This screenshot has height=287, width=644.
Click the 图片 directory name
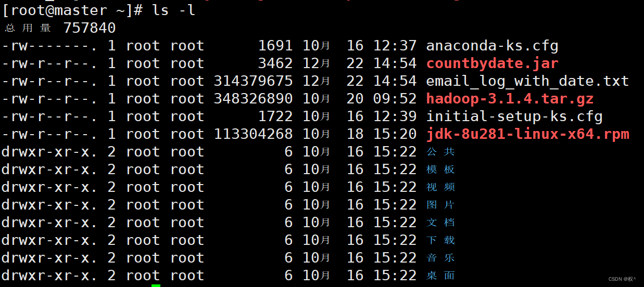tap(440, 205)
